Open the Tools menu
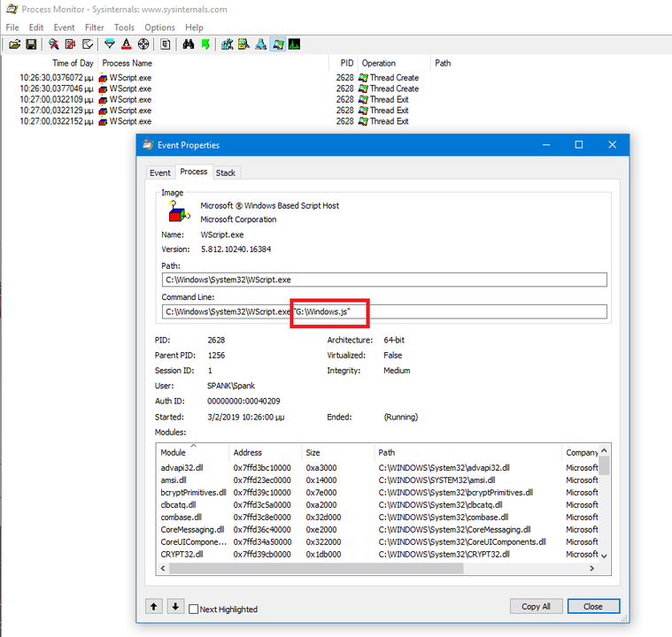 pos(124,27)
